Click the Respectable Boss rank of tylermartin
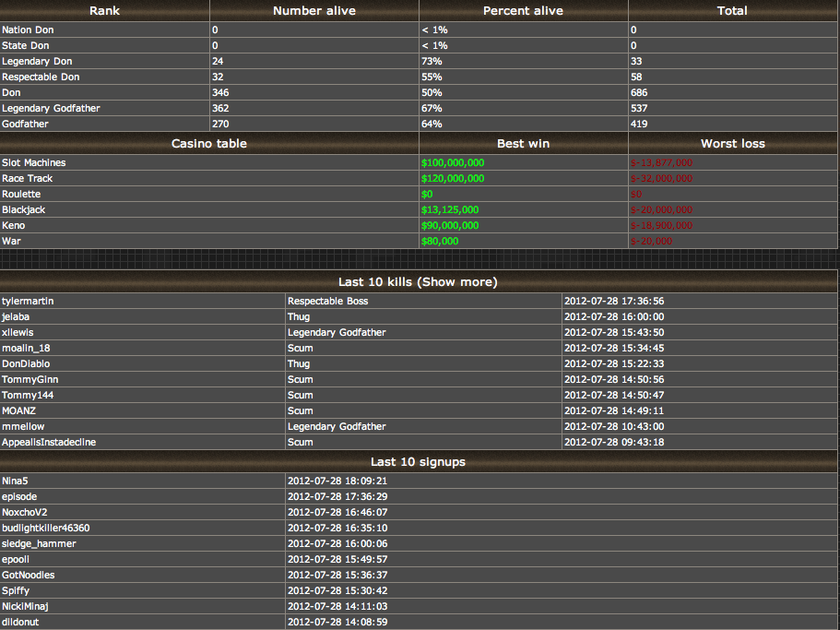This screenshot has height=630, width=840. click(x=328, y=301)
